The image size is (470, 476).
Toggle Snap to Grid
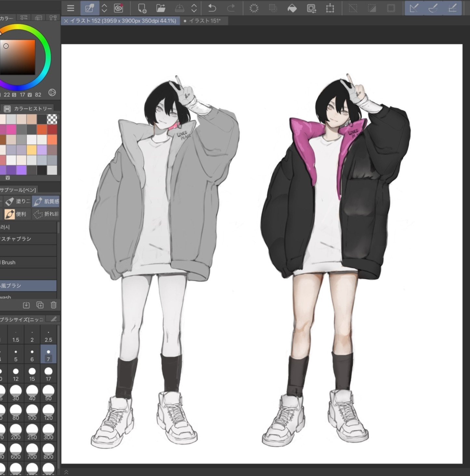452,8
